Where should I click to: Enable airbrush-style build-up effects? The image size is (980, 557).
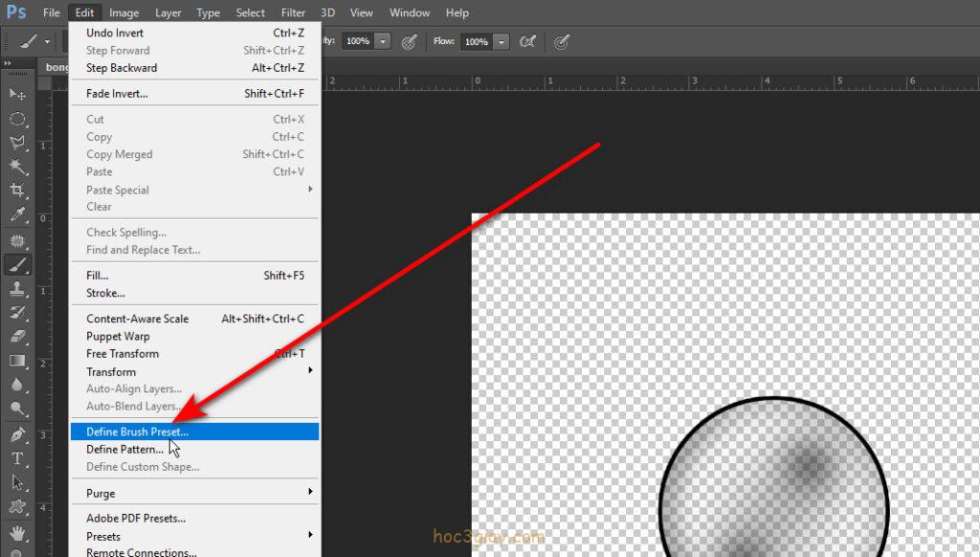[526, 42]
